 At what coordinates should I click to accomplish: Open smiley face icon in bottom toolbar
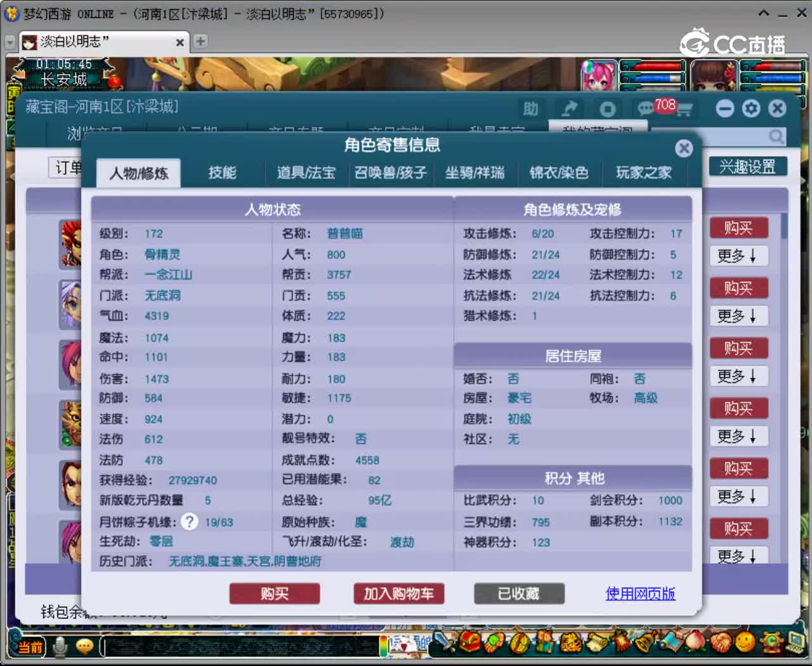coord(745,643)
